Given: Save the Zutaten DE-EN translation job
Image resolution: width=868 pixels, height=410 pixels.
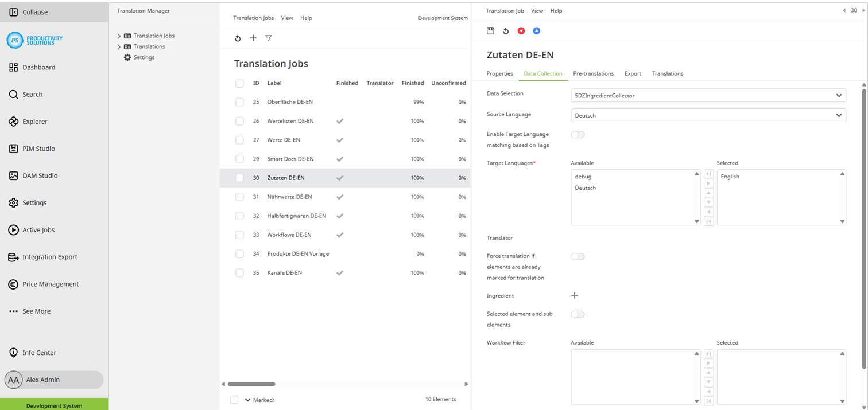Looking at the screenshot, I should pos(491,30).
